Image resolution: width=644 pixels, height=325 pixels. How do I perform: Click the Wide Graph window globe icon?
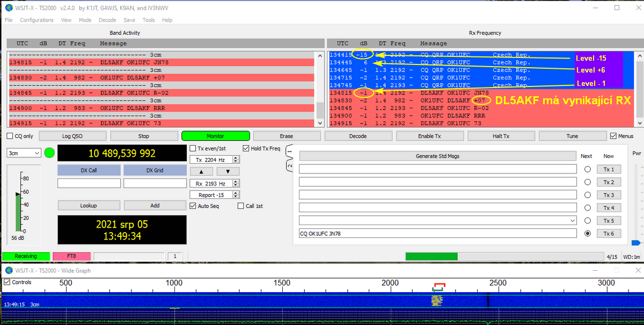tap(9, 270)
